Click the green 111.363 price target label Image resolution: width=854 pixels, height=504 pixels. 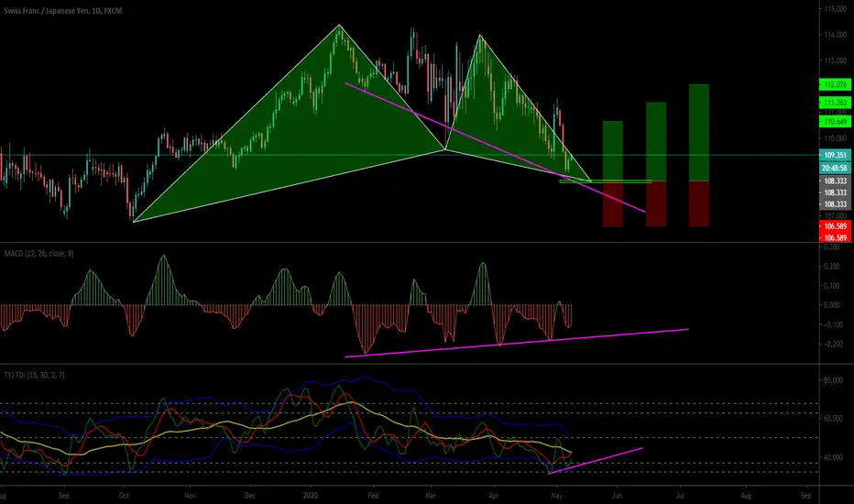tap(835, 103)
